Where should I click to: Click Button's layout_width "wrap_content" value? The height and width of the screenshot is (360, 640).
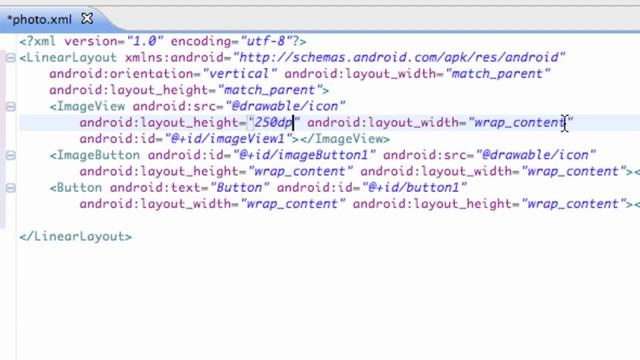[x=293, y=204]
